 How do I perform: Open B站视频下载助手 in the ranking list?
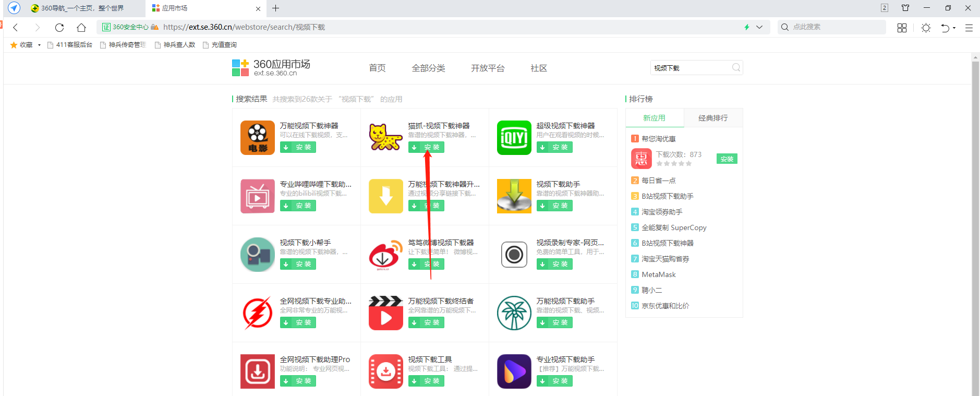tap(668, 196)
